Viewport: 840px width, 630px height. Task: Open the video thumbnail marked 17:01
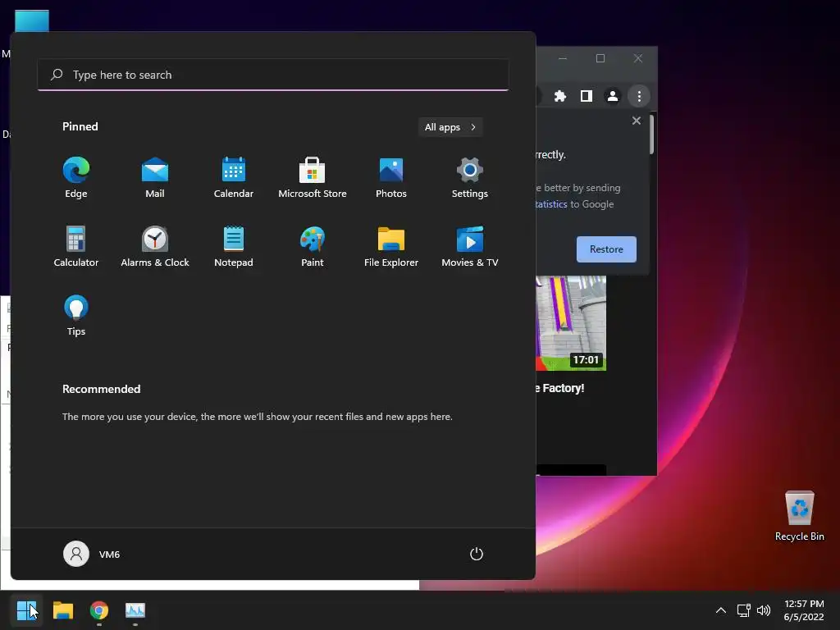coord(571,323)
